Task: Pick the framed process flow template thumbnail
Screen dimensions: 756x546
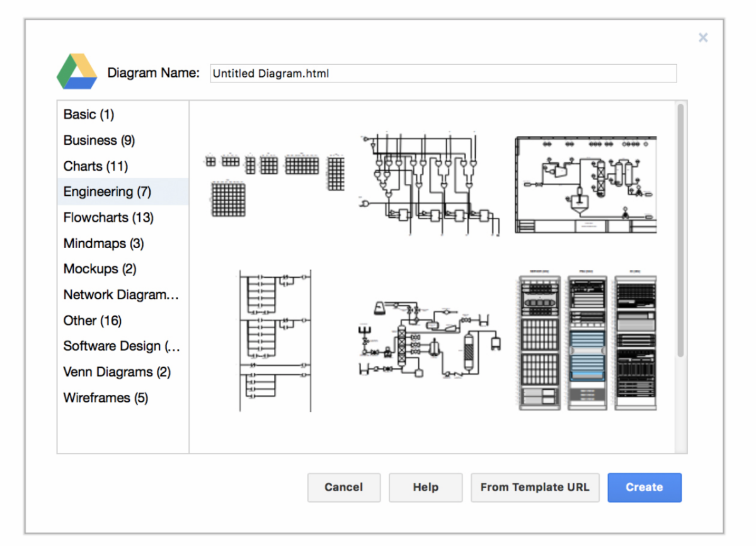Action: coord(585,184)
